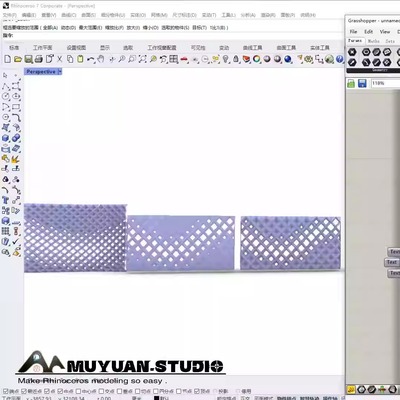Switch to the 工作平面 toolbar tab
Image resolution: width=400 pixels, height=400 pixels.
click(42, 48)
